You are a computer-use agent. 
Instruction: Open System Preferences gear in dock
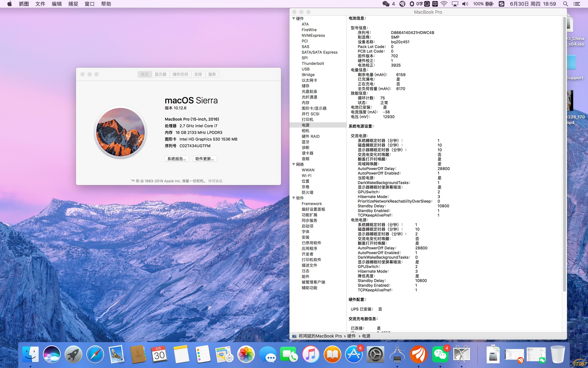tap(375, 354)
